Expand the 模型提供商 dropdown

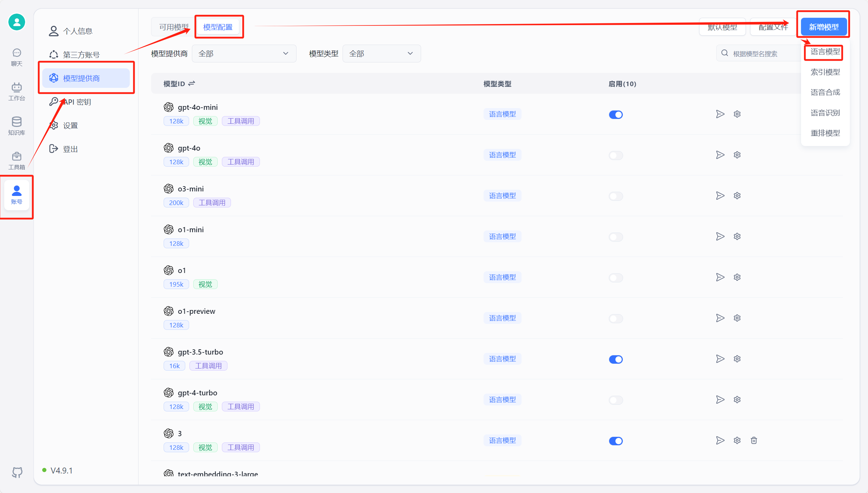(244, 54)
